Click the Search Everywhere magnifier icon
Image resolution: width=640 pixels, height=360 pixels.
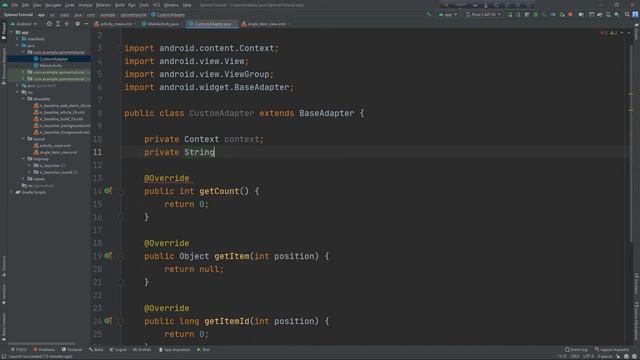pyautogui.click(x=627, y=15)
